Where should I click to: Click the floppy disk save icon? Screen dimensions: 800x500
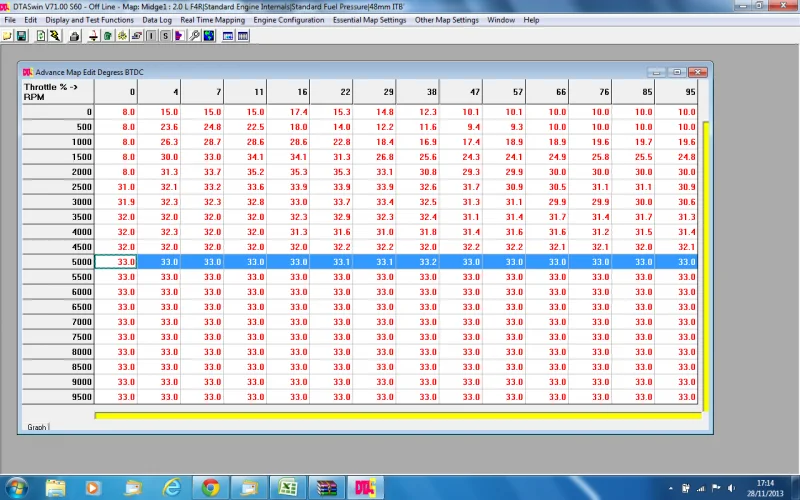pyautogui.click(x=21, y=36)
